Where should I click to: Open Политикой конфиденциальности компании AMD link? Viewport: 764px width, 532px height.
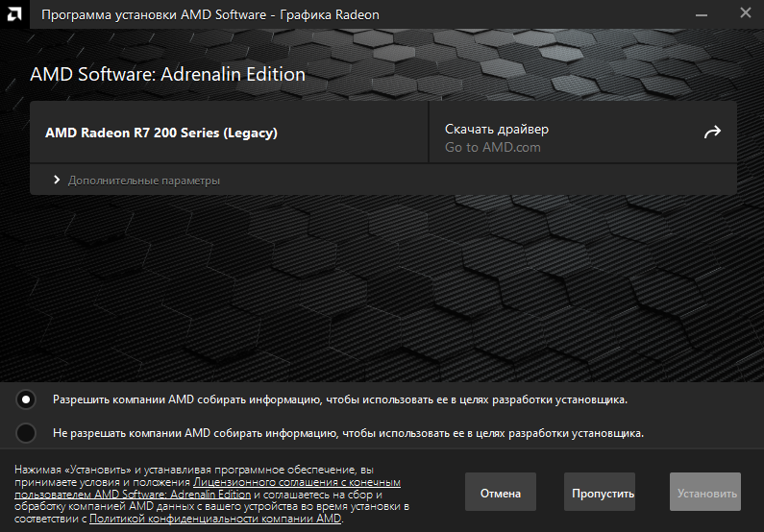click(215, 519)
